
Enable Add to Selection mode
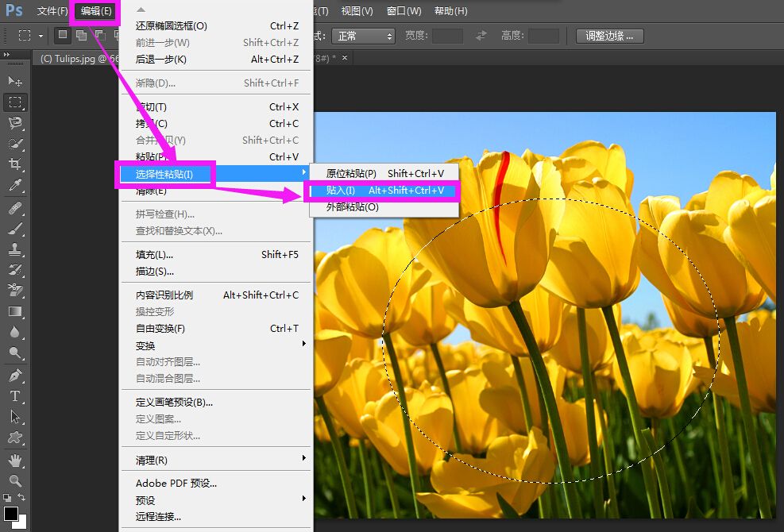point(81,35)
